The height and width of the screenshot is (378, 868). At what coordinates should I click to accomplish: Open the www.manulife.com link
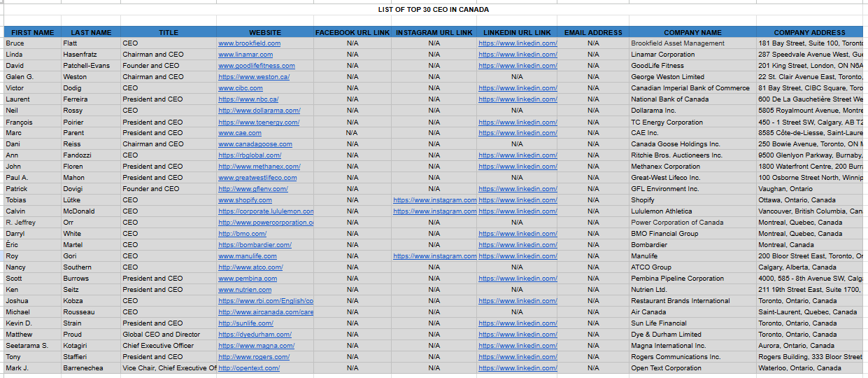click(248, 256)
